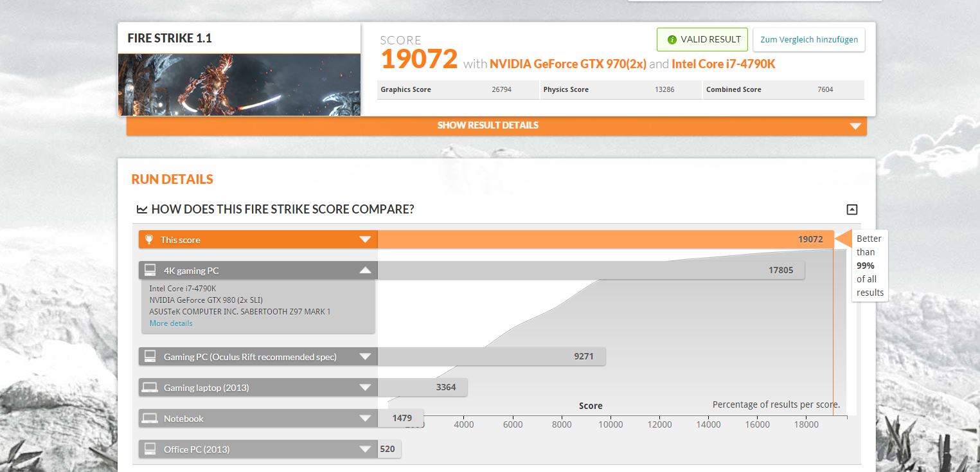Click the desktop icon for Office PC (2013)

pos(150,449)
